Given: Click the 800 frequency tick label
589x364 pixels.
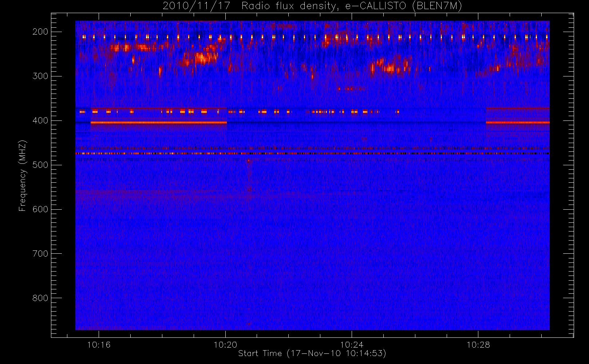Looking at the screenshot, I should (40, 298).
